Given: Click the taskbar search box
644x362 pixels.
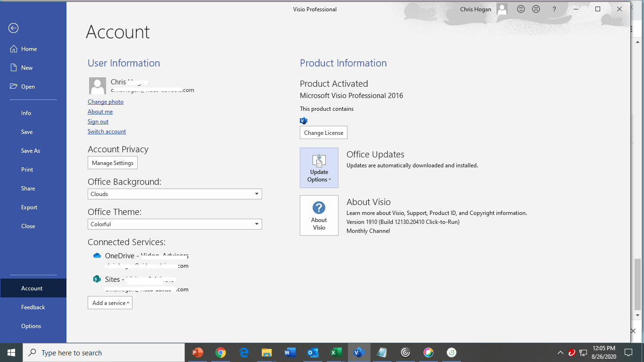Looking at the screenshot, I should click(104, 353).
